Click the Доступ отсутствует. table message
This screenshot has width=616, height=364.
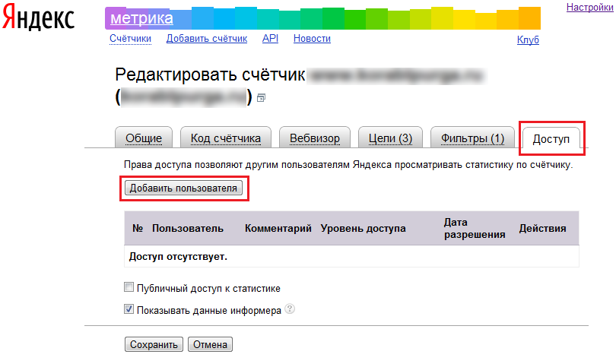point(178,257)
